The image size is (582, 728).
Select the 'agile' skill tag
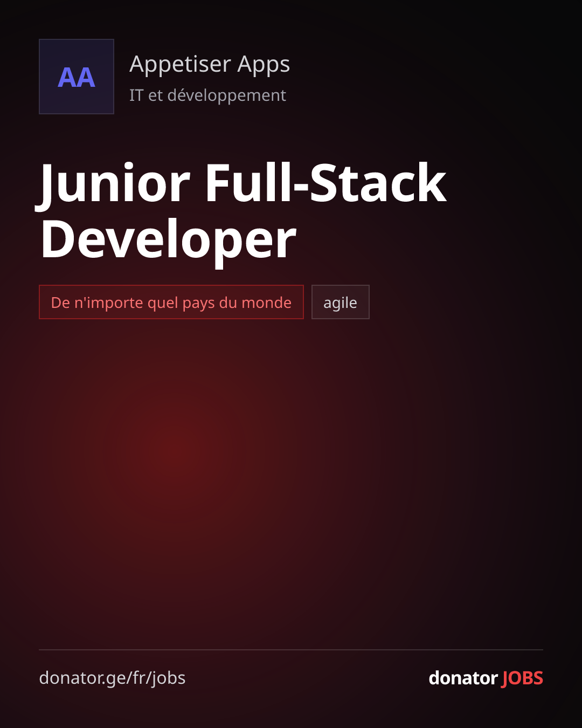(x=341, y=302)
